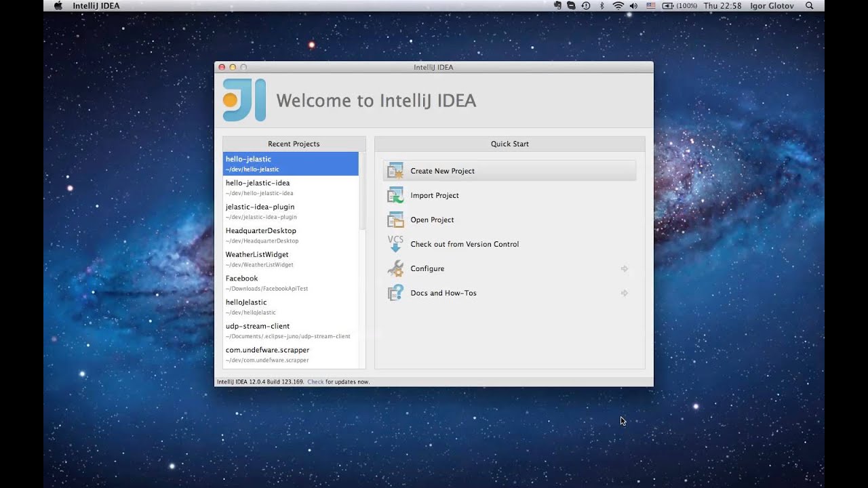Click Docs and How-Tos label

(443, 293)
